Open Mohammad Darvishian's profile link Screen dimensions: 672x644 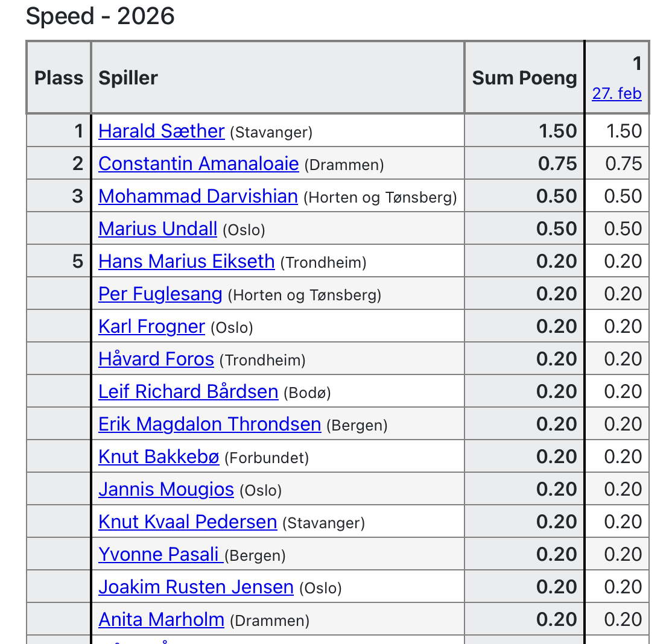coord(198,196)
